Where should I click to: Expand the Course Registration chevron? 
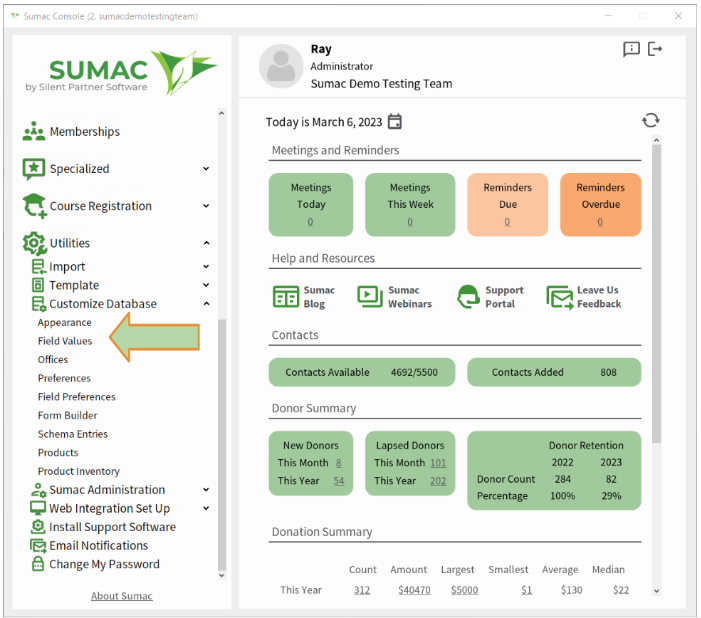pyautogui.click(x=206, y=206)
